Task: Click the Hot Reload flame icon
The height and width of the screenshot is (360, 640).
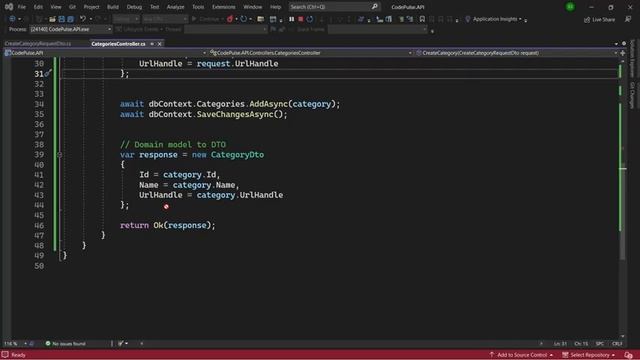Action: point(230,19)
